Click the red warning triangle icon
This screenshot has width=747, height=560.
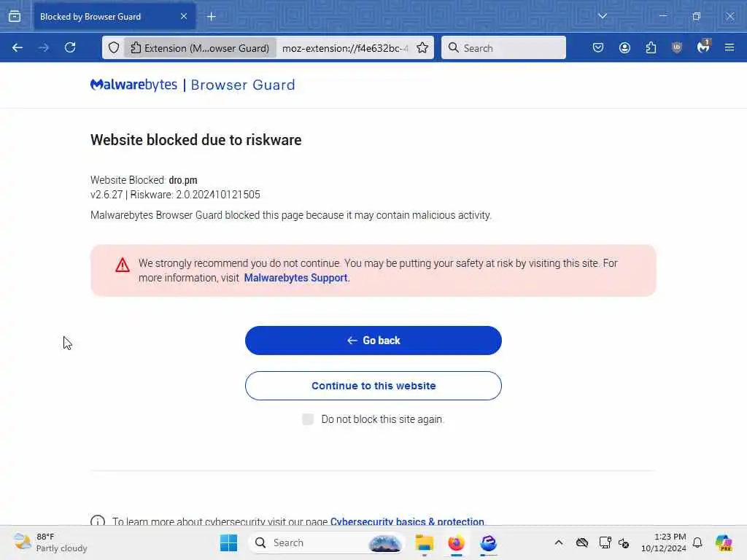[x=123, y=265]
